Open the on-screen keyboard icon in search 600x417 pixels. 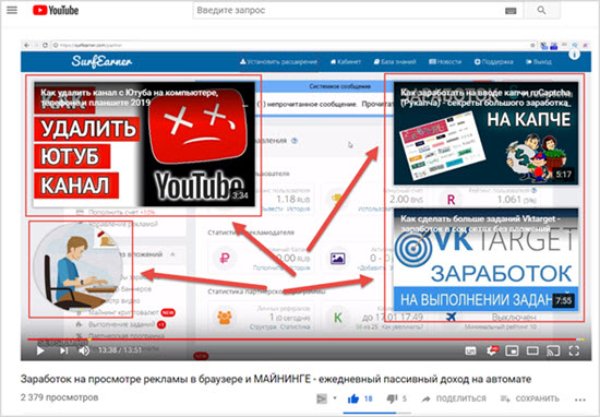[x=510, y=11]
